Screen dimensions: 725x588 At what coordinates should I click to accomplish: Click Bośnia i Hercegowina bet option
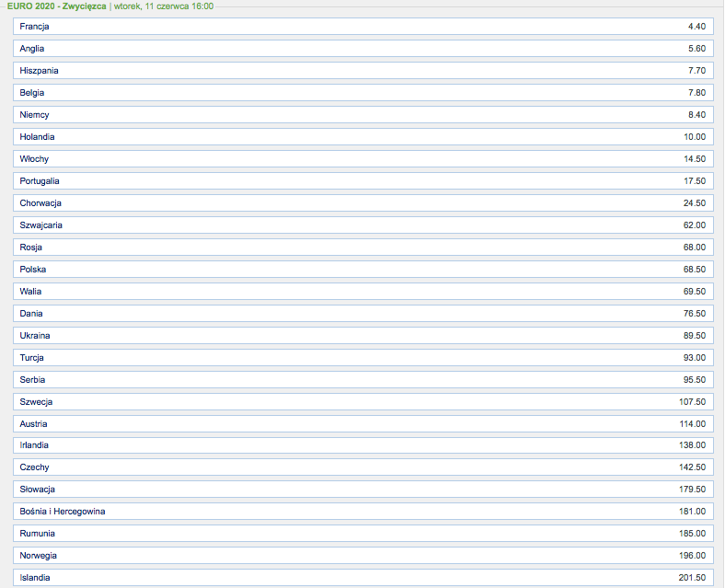362,512
